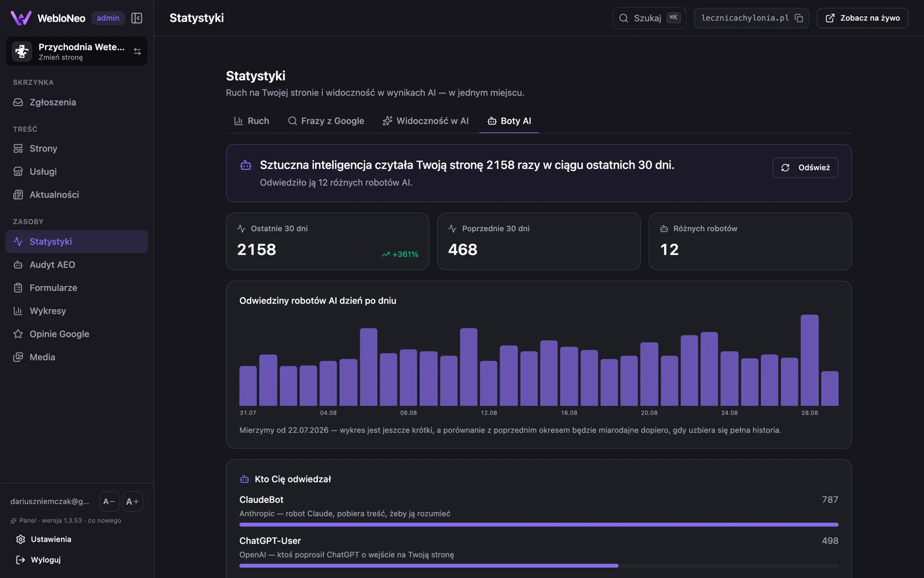Image resolution: width=924 pixels, height=578 pixels.
Task: Open Aktualności in the sidebar
Action: [76, 195]
